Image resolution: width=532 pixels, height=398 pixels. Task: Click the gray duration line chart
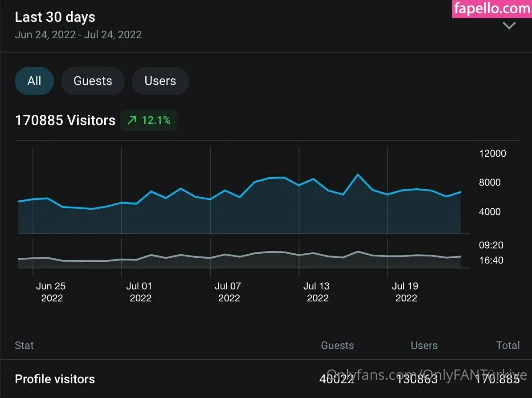click(241, 256)
